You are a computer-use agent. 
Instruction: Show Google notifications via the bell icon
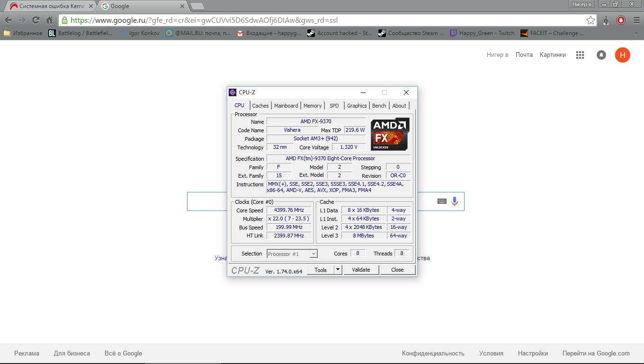coord(601,55)
